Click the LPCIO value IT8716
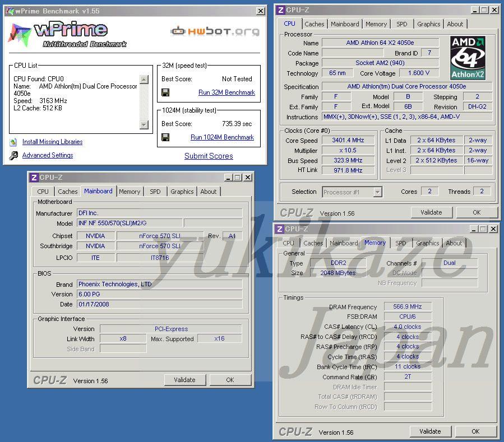The image size is (504, 442). [160, 258]
